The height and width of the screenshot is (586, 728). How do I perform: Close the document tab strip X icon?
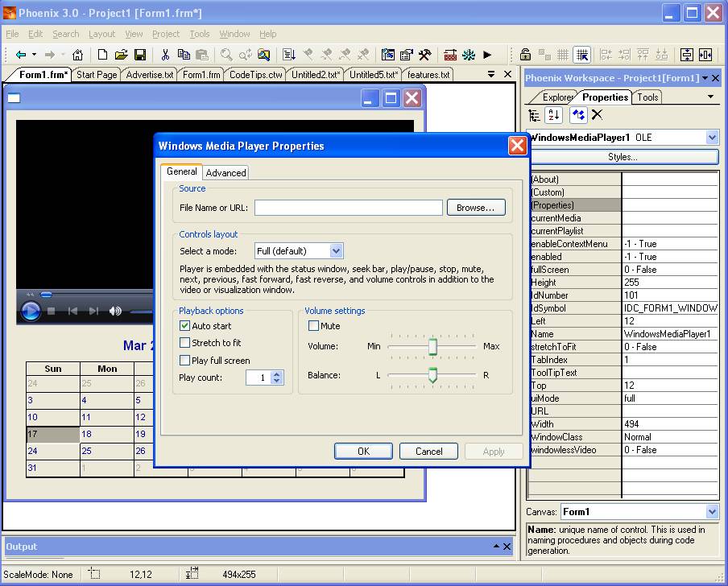tap(508, 74)
